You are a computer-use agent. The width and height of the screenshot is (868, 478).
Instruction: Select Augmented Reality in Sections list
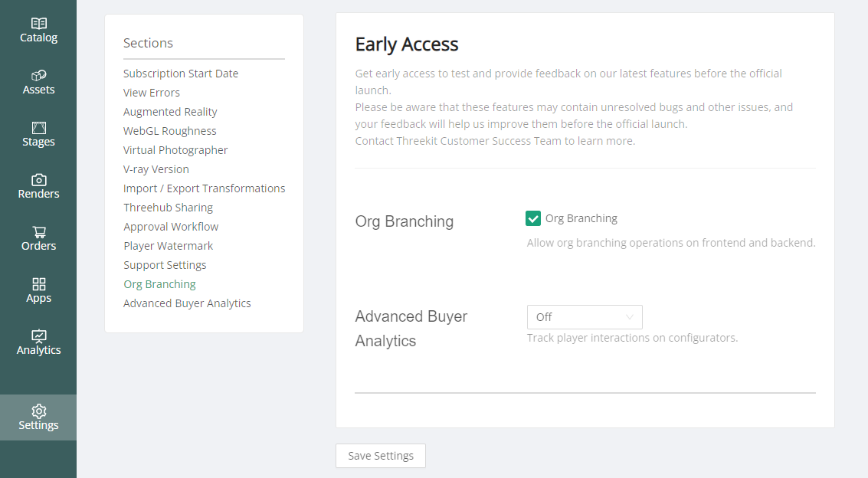tap(170, 112)
